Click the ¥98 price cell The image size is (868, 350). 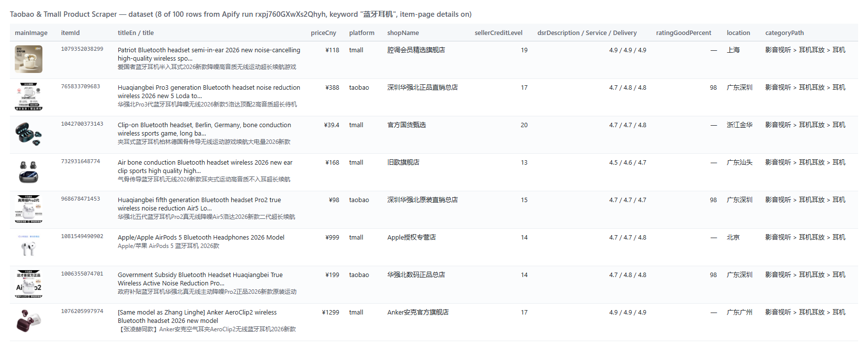(334, 200)
